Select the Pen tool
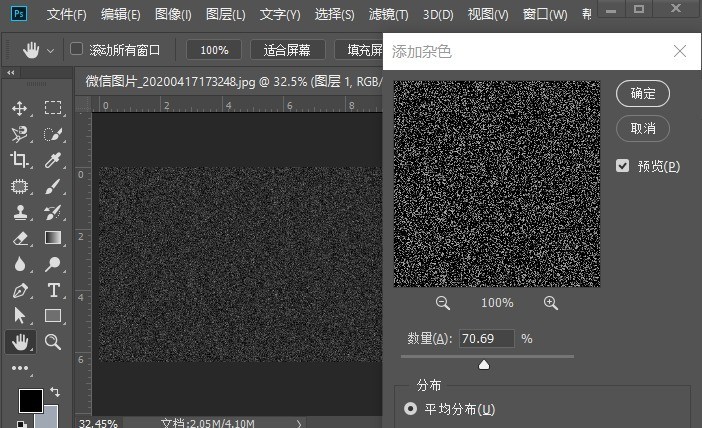 [x=20, y=291]
